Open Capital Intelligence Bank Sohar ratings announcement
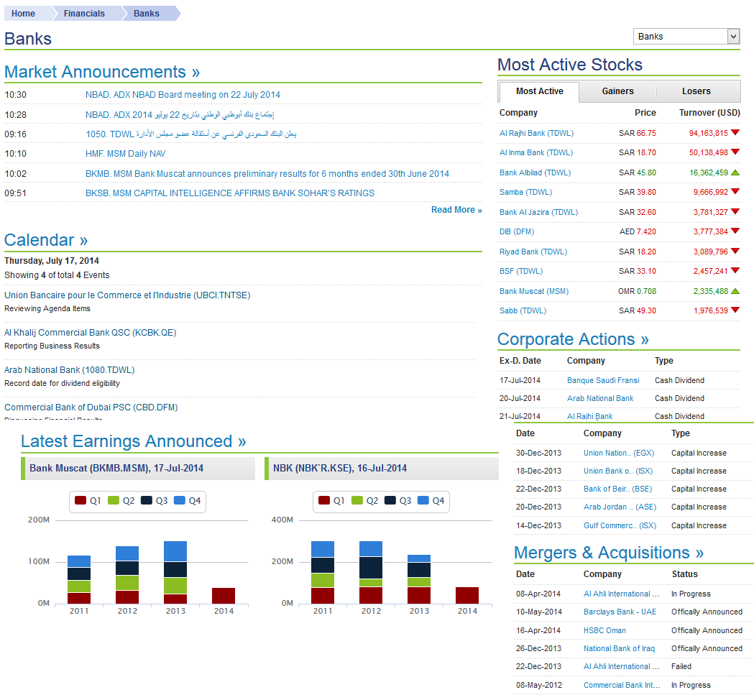This screenshot has height=700, width=754. tap(230, 193)
